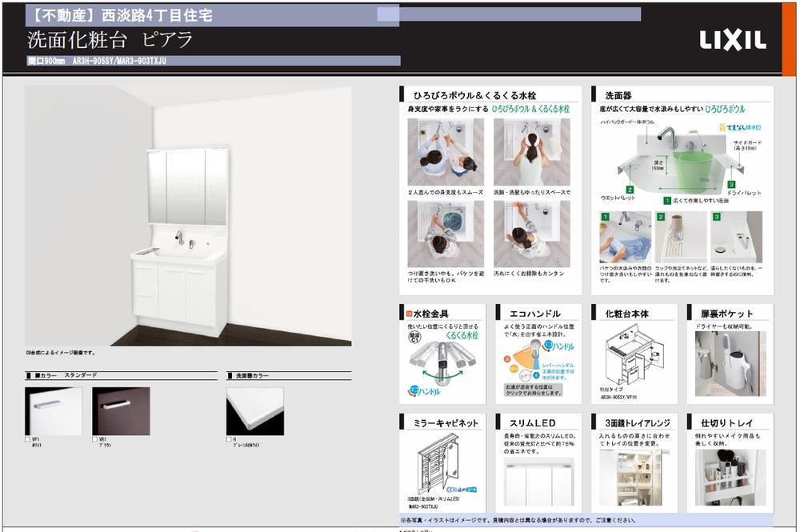Screen dimensions: 800x532
Task: Click the round C1 badge in 水栓金具 panel
Action: tap(414, 337)
